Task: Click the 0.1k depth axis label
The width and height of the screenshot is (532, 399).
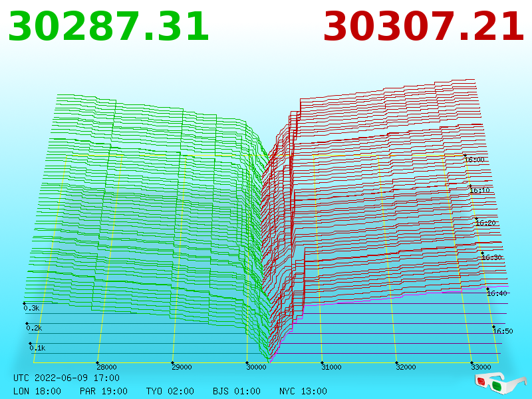Action: coord(37,348)
